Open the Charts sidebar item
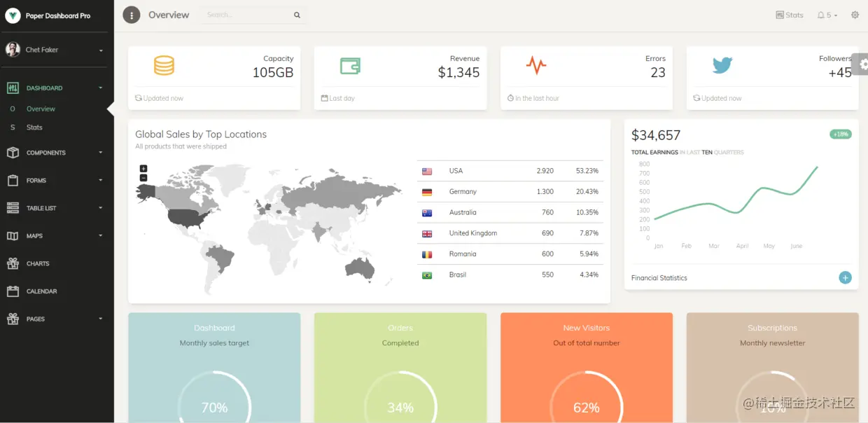This screenshot has width=868, height=423. (38, 264)
